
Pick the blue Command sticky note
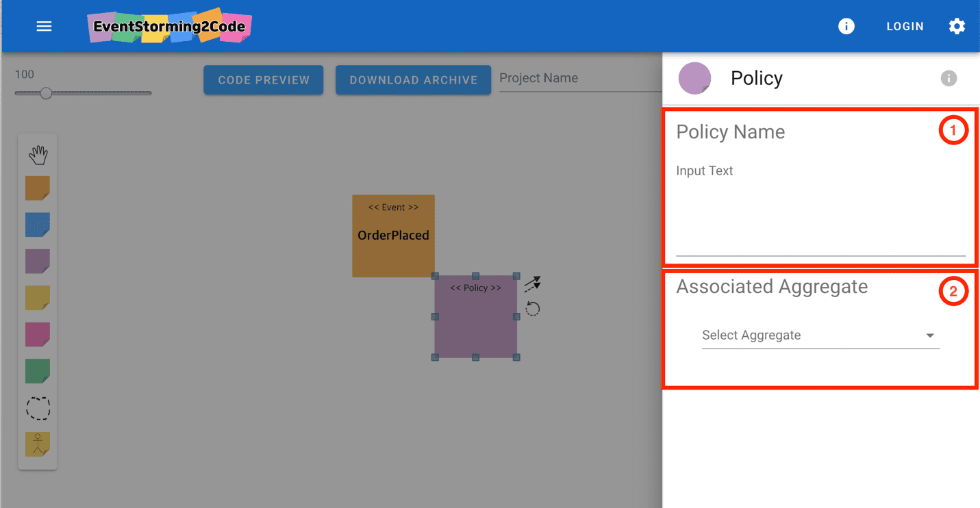(38, 225)
